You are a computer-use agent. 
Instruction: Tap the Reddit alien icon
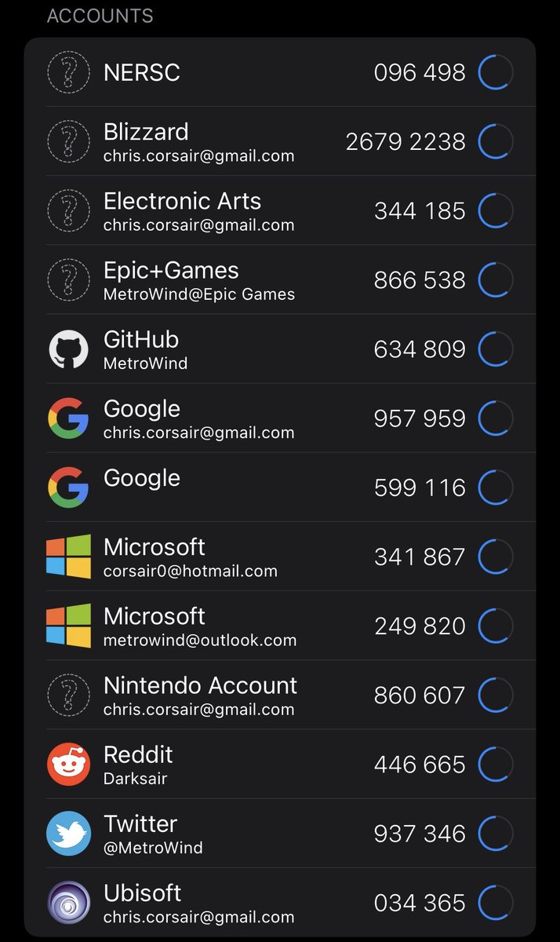pos(69,765)
